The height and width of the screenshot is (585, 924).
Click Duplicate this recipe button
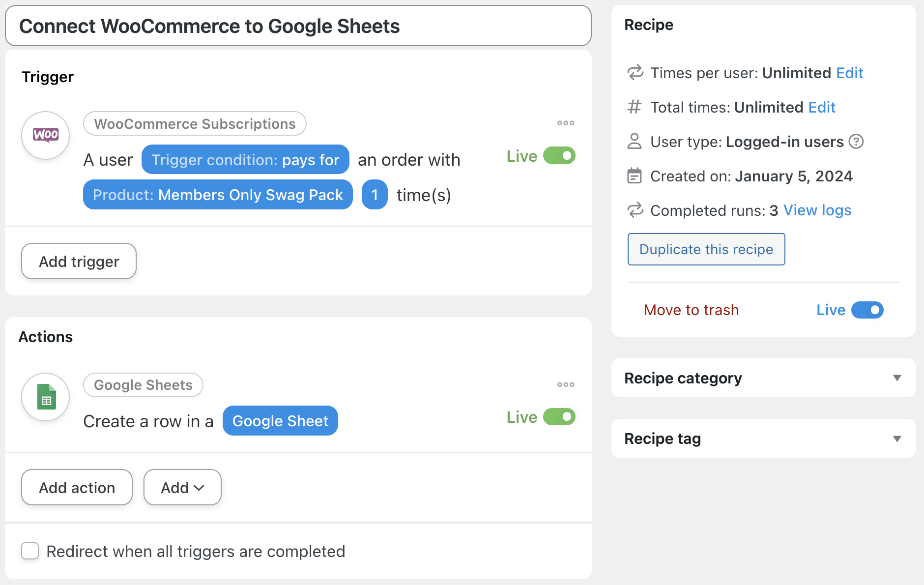[706, 249]
